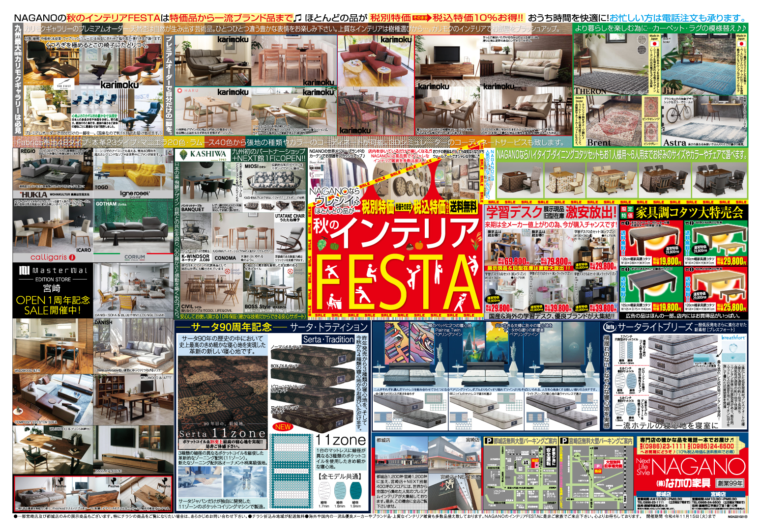The height and width of the screenshot is (532, 761).
Task: Click the 都城店 parking map
Action: click(x=521, y=477)
